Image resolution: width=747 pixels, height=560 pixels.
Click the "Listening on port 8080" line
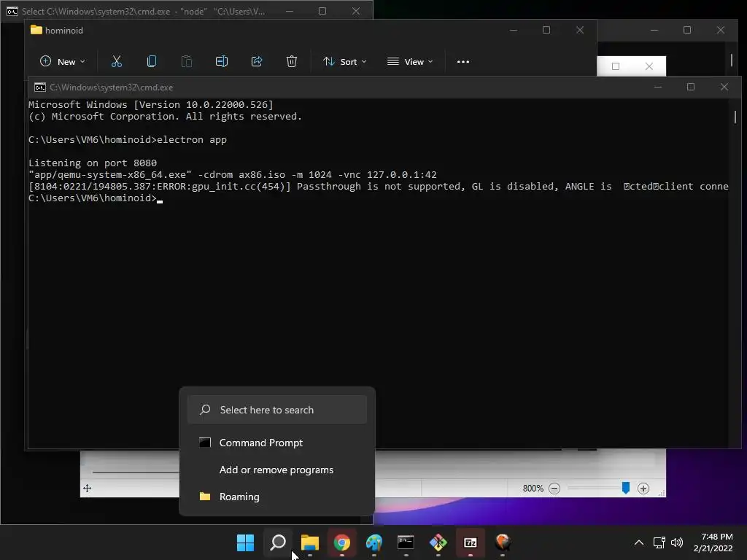tap(93, 163)
